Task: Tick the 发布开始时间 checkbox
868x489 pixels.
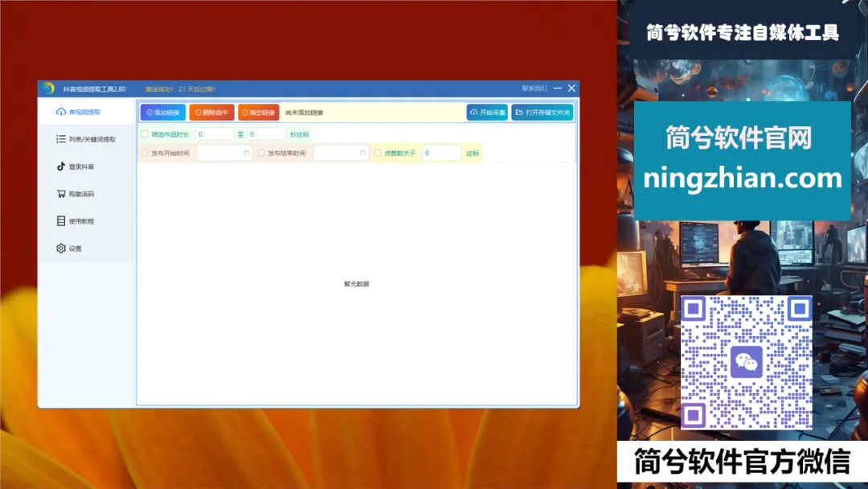Action: pos(145,153)
